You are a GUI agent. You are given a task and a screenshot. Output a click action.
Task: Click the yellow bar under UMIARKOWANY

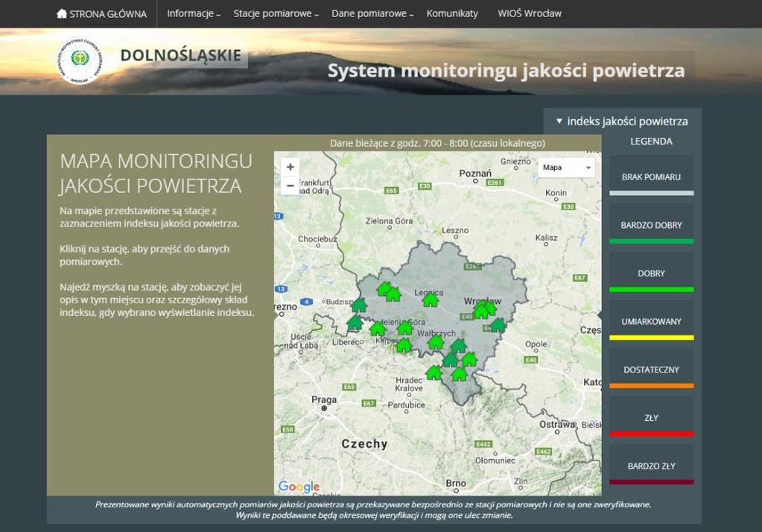tap(651, 338)
